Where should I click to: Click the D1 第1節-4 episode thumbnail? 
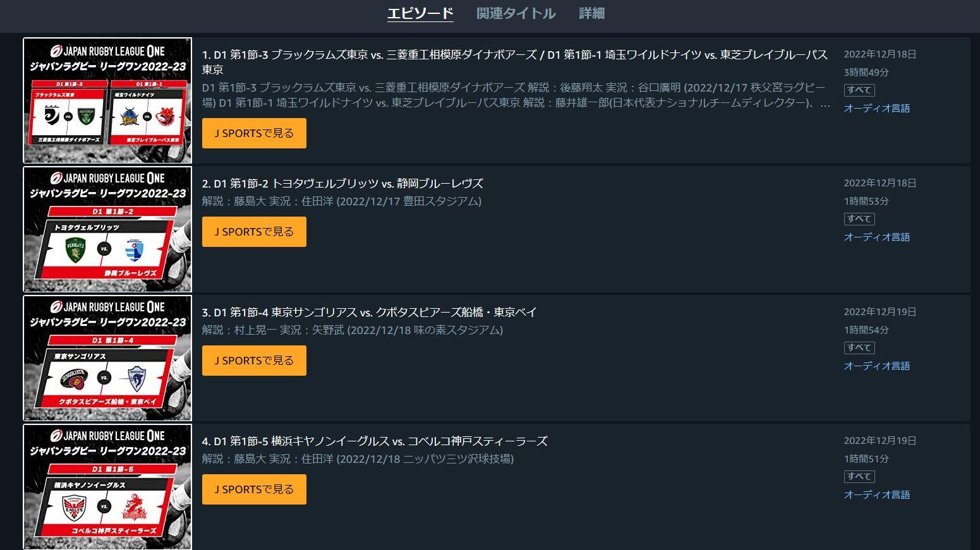(107, 358)
